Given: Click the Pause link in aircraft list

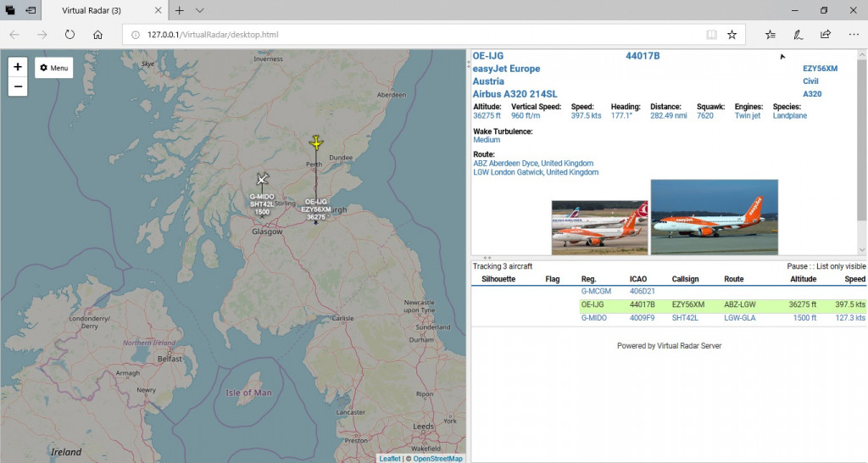Looking at the screenshot, I should (x=798, y=266).
